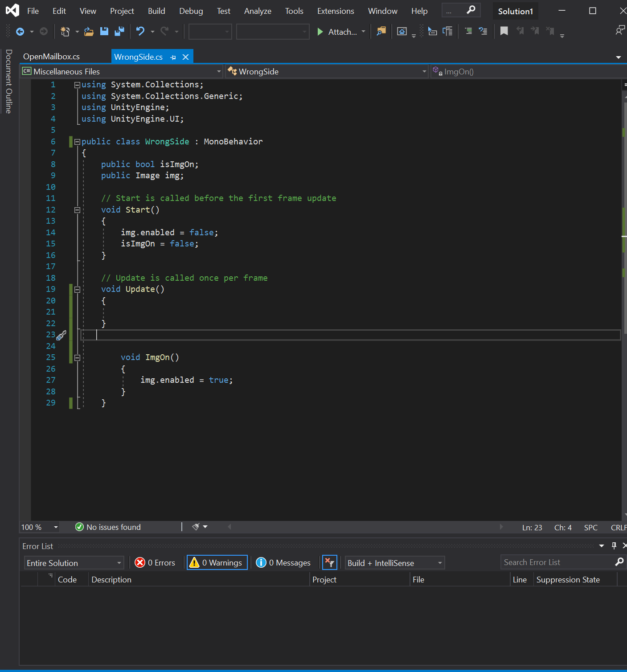Collapse the Start() method outline
This screenshot has height=672, width=627.
tap(77, 210)
